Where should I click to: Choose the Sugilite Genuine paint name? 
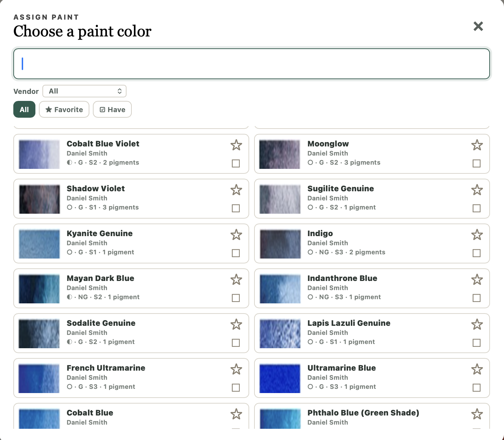(x=341, y=189)
